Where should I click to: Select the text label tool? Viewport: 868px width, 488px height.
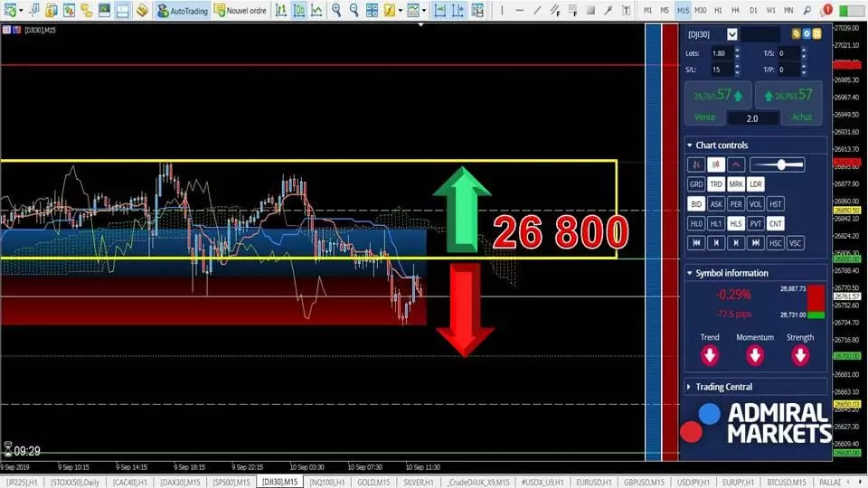[626, 10]
